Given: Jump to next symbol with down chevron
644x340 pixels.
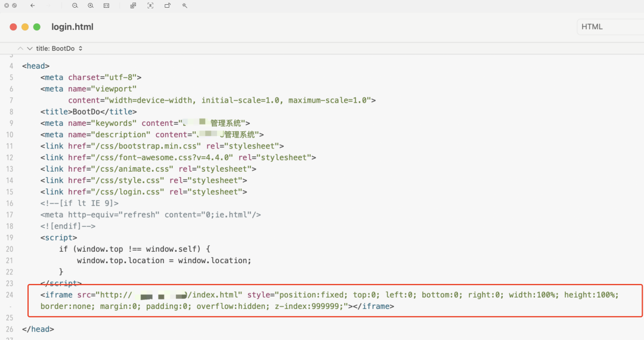Looking at the screenshot, I should 30,48.
